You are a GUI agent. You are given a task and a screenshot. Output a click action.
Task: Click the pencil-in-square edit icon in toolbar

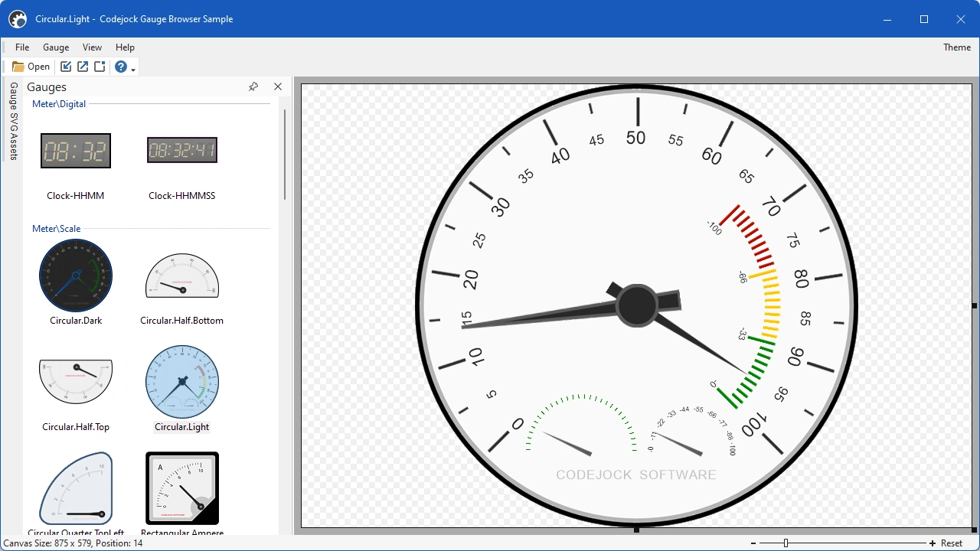66,67
